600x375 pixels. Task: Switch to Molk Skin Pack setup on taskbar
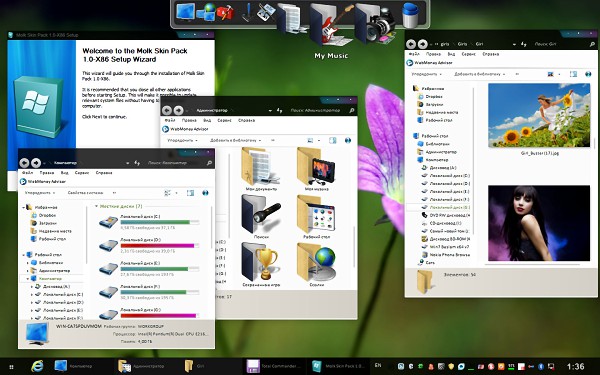click(339, 366)
